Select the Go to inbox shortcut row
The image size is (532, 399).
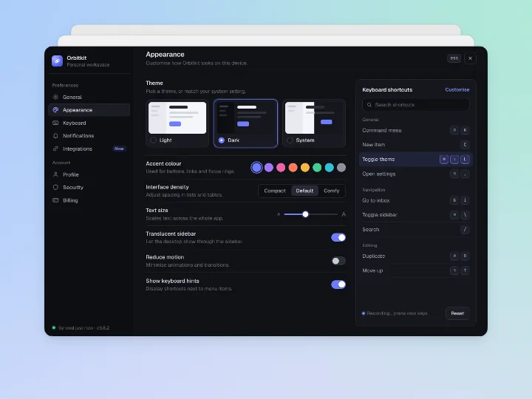[416, 200]
